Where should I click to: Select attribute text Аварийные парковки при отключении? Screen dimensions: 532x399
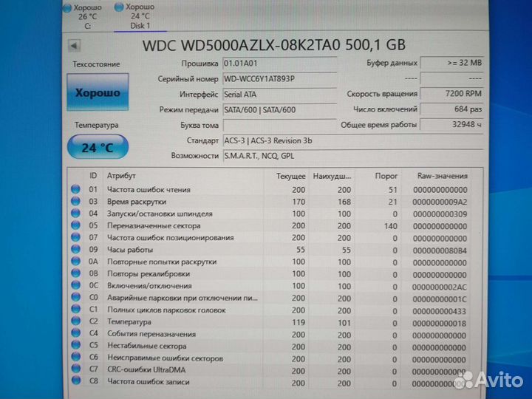tap(183, 298)
